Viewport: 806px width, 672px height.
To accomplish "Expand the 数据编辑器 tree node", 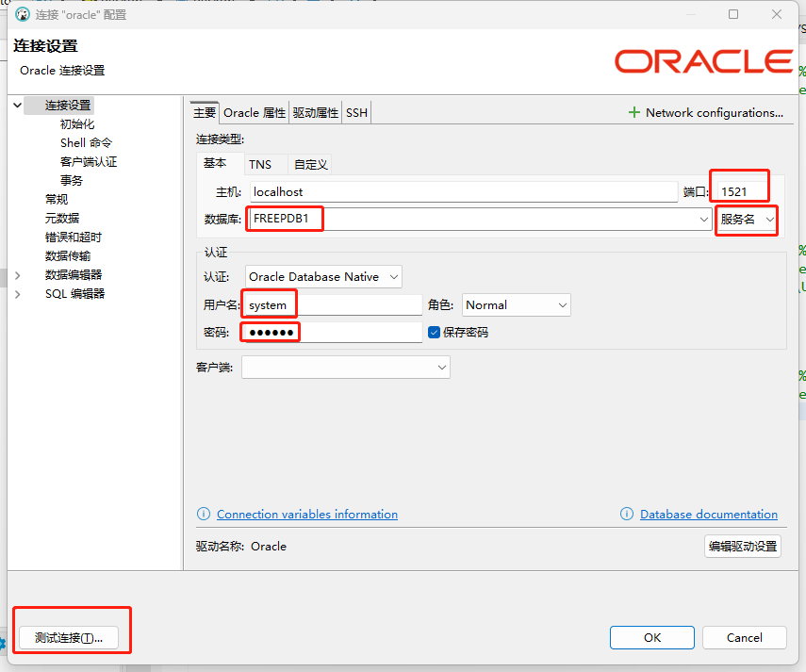I will coord(18,275).
